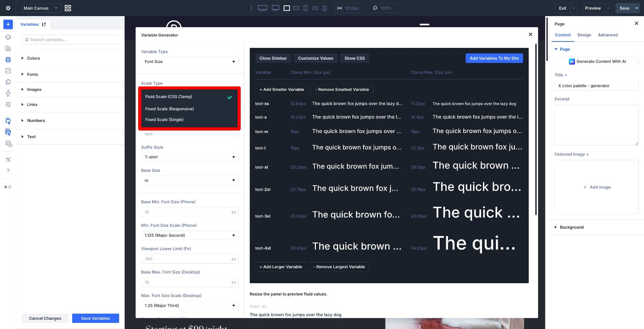Viewport: 644px width, 329px height.
Task: Open the three-dot breakpoint options icon
Action: [251, 8]
